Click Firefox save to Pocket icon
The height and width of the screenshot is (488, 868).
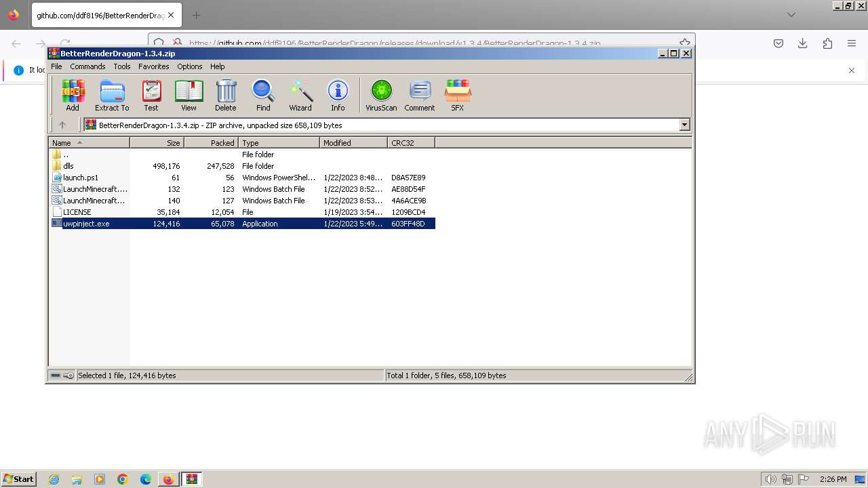tap(778, 43)
